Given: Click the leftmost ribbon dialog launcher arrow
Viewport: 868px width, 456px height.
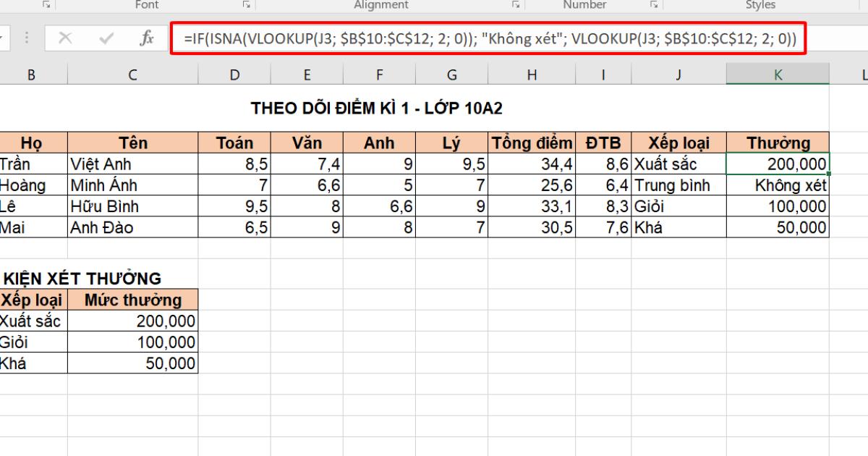Looking at the screenshot, I should point(46,5).
